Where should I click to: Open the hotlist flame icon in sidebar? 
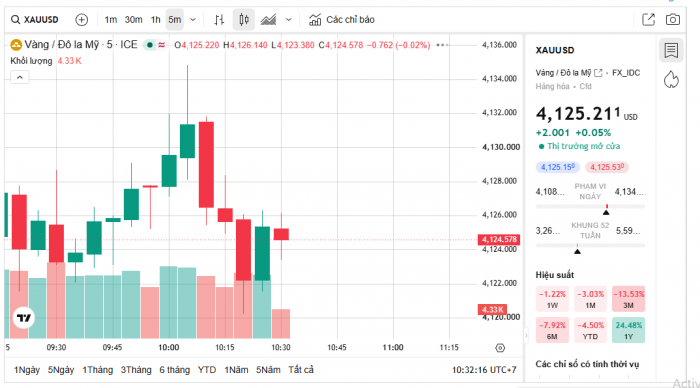coord(671,79)
